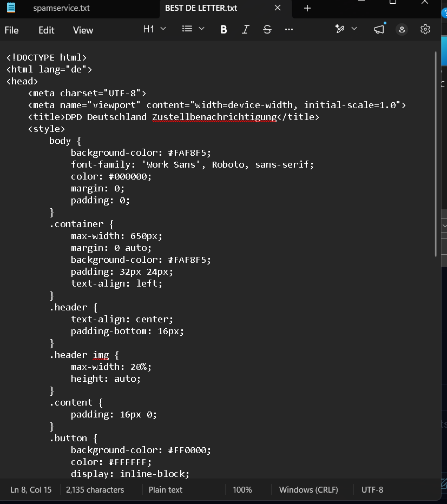Click the body { selector line
447x504 pixels.
click(65, 141)
